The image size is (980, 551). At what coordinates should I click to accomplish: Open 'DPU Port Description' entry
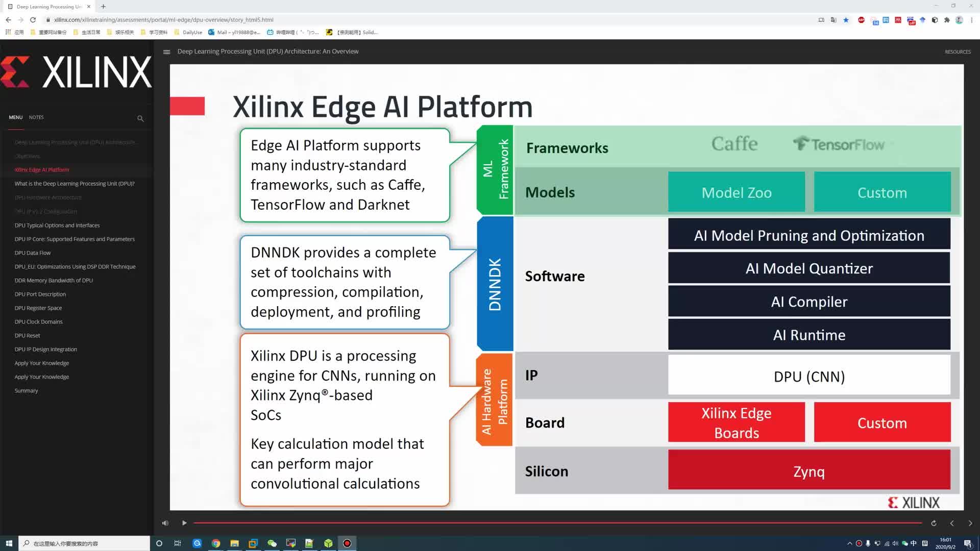[40, 294]
